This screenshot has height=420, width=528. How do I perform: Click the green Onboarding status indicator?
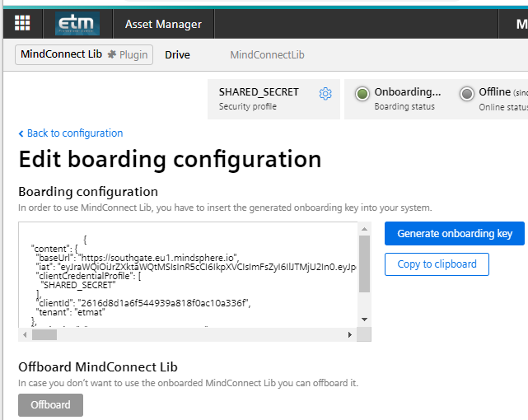click(x=362, y=94)
